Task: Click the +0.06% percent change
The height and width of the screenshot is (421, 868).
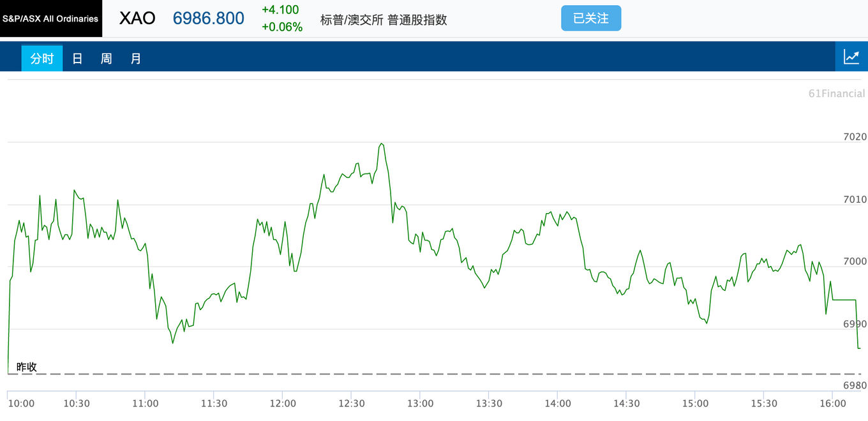Action: (282, 27)
